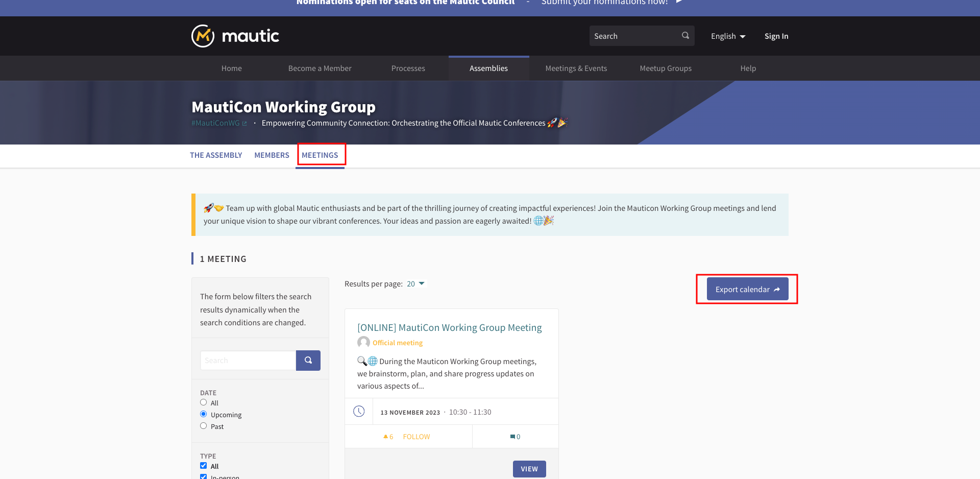980x479 pixels.
Task: Switch to the Members tab
Action: 272,155
